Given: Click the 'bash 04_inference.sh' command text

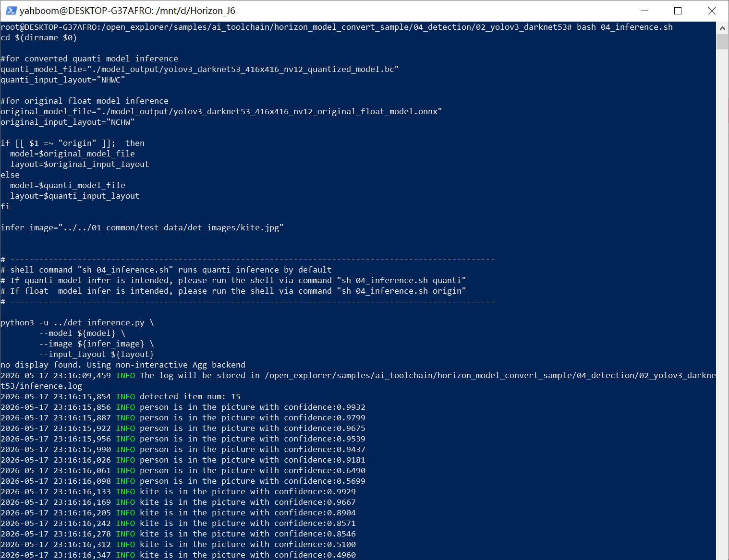Looking at the screenshot, I should point(624,27).
